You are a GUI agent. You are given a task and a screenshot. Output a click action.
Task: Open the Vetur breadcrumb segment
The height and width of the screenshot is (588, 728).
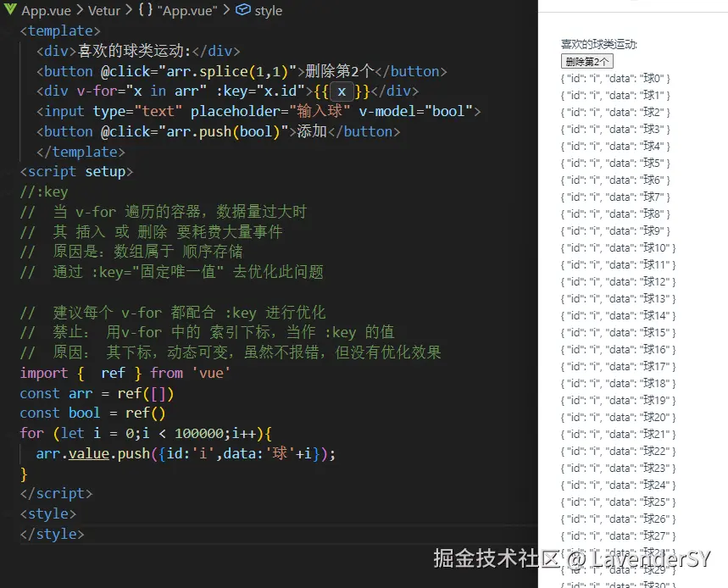(x=100, y=11)
